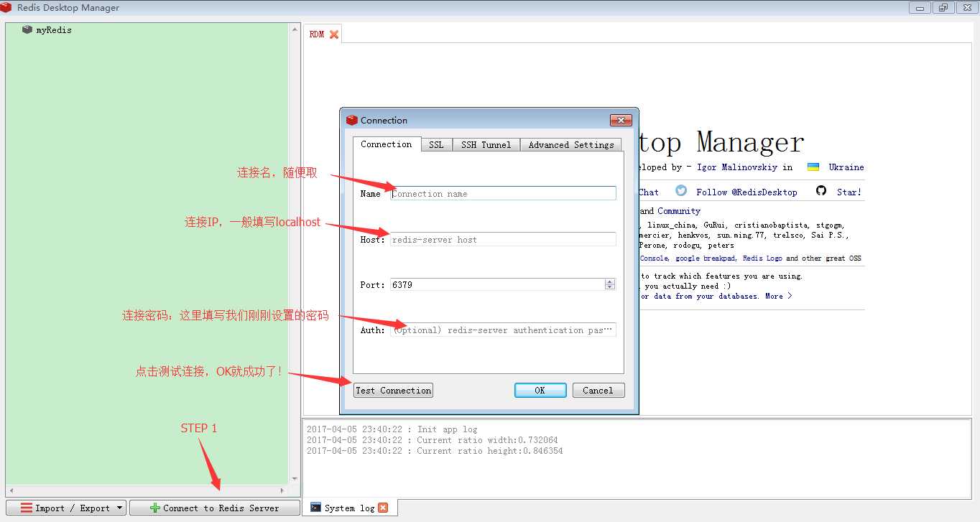Click the Twitter bird icon
This screenshot has width=980, height=522.
(681, 190)
